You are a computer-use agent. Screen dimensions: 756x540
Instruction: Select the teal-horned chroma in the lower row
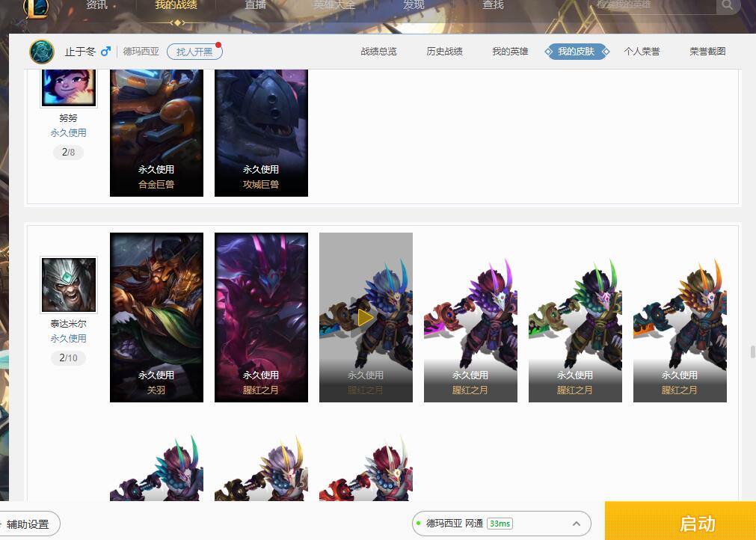tap(157, 467)
